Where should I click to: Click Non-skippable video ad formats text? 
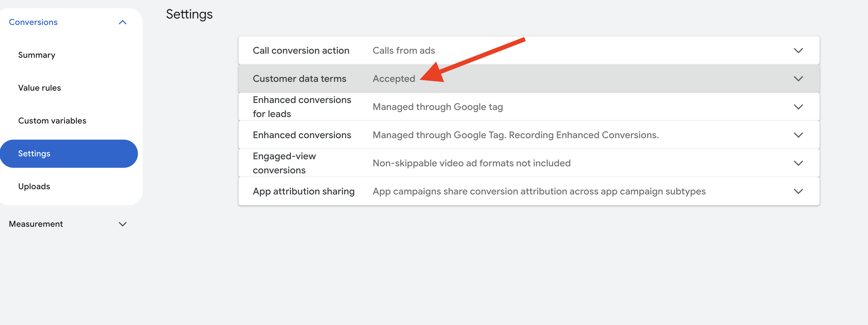click(471, 163)
